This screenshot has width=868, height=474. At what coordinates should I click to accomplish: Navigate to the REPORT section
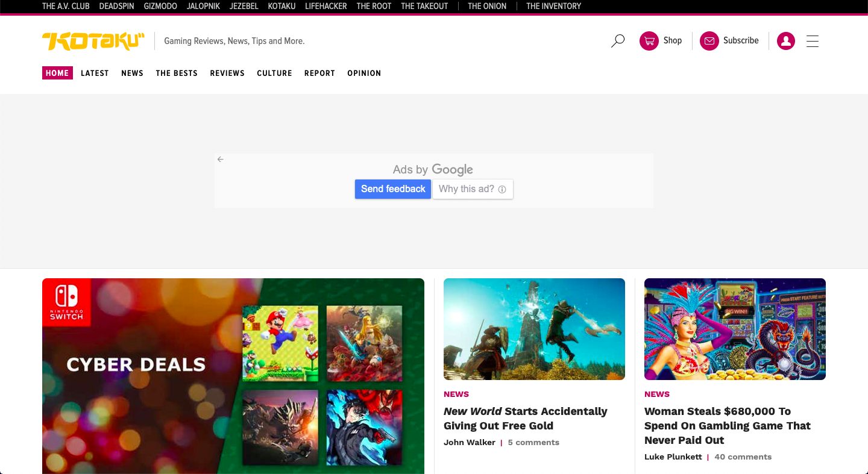tap(319, 73)
